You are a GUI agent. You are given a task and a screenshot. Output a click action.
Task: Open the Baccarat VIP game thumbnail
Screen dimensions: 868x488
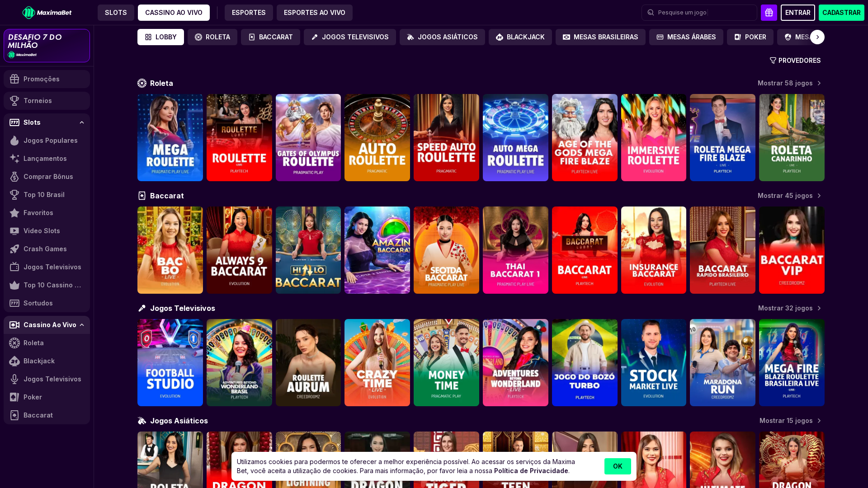tap(792, 250)
